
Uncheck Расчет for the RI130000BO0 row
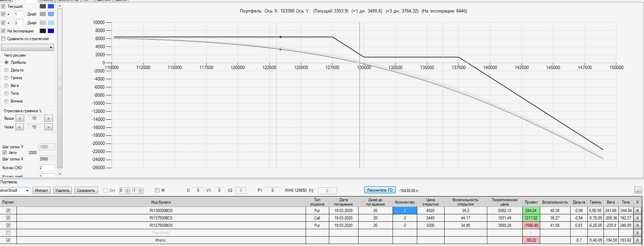[x=8, y=211]
